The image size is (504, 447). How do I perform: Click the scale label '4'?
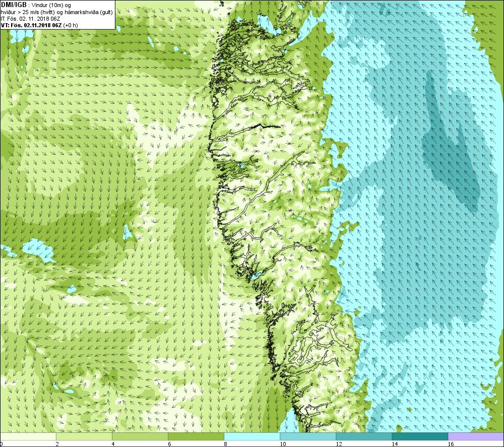113,444
